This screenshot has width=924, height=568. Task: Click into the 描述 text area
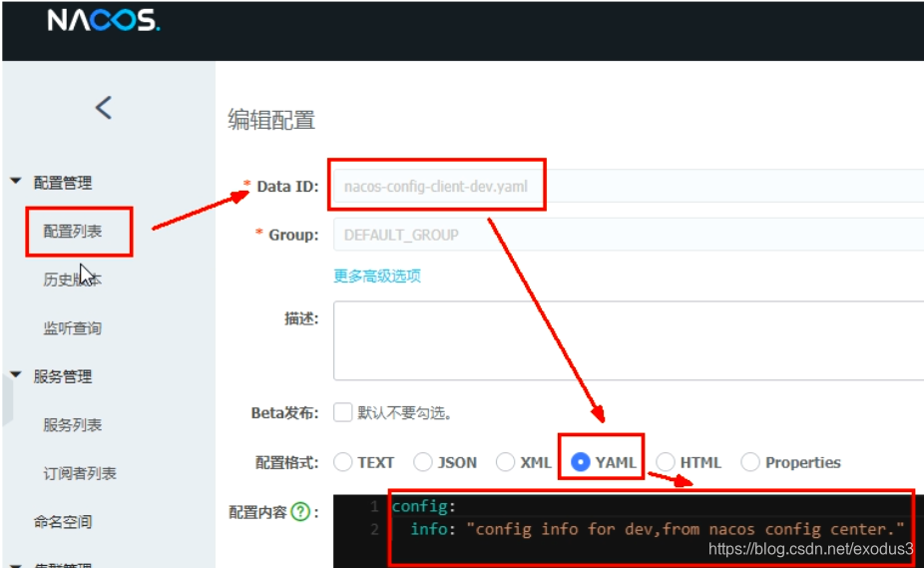click(629, 340)
